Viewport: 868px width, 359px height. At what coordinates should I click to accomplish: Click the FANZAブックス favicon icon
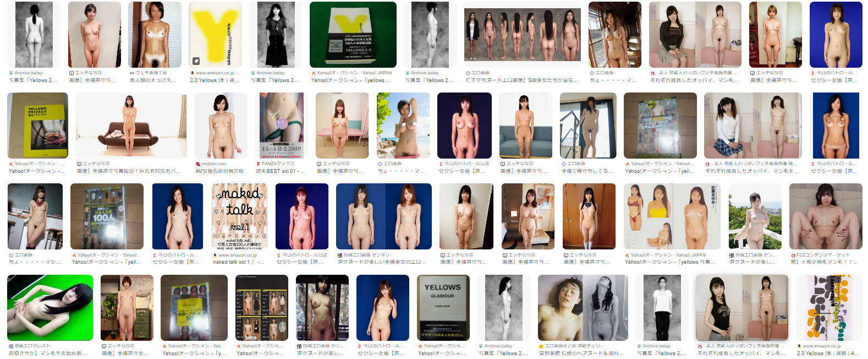[x=259, y=164]
